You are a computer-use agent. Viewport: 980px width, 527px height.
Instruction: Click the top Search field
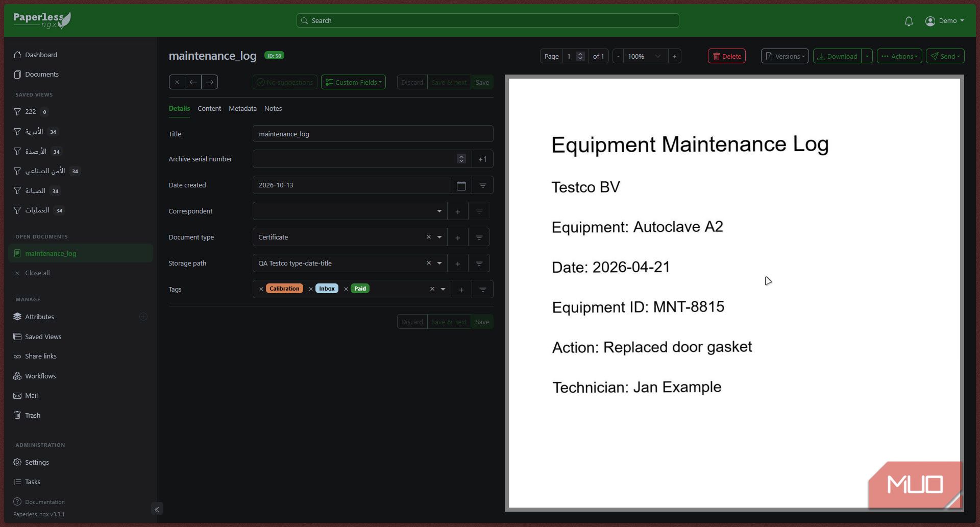[487, 20]
